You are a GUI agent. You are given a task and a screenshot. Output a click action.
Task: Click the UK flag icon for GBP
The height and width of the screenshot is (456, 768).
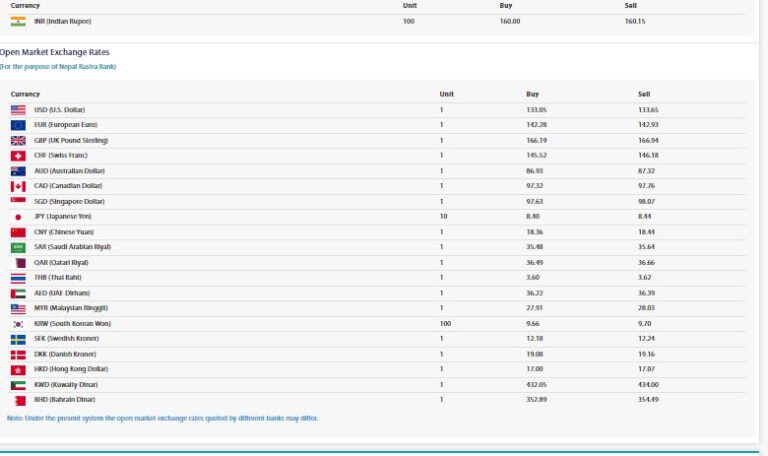(18, 141)
